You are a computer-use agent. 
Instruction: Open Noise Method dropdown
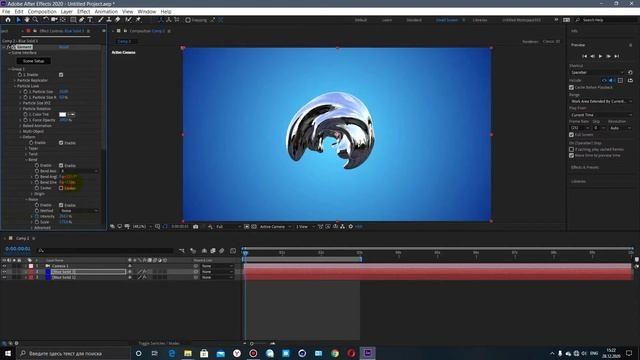[x=79, y=211]
